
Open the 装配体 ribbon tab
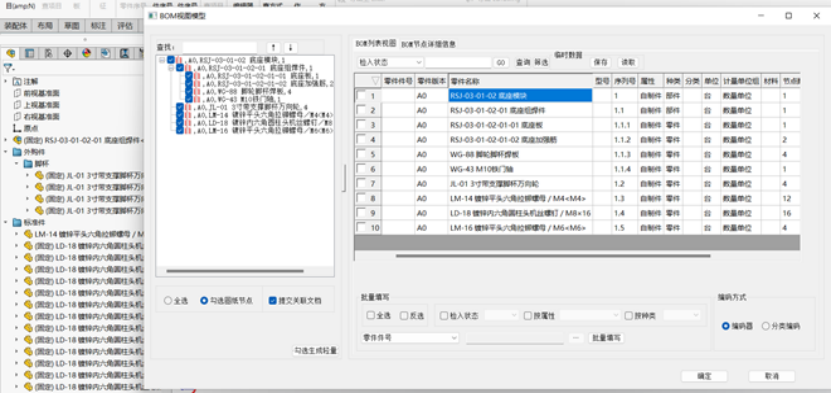coord(16,25)
